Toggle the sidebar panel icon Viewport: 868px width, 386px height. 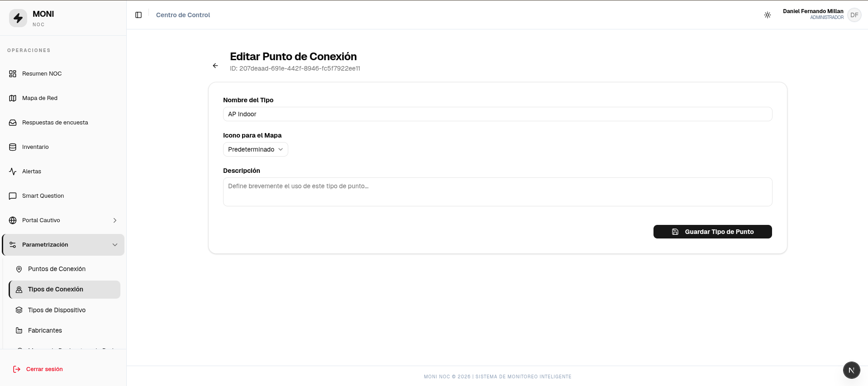pyautogui.click(x=138, y=15)
